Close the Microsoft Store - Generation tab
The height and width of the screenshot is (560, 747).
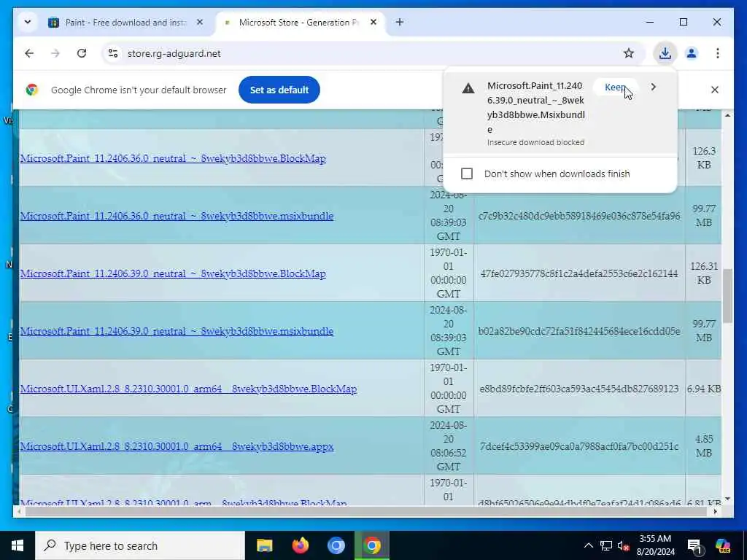(x=373, y=22)
